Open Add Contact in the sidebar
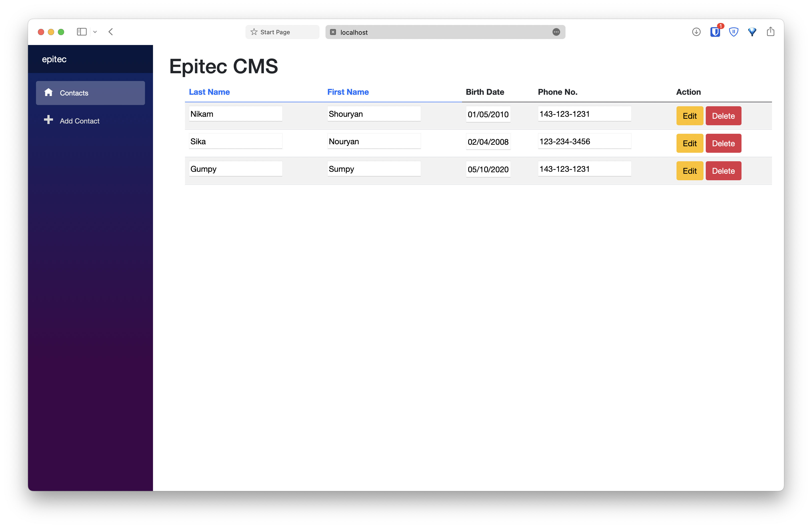Image resolution: width=812 pixels, height=528 pixels. point(79,121)
